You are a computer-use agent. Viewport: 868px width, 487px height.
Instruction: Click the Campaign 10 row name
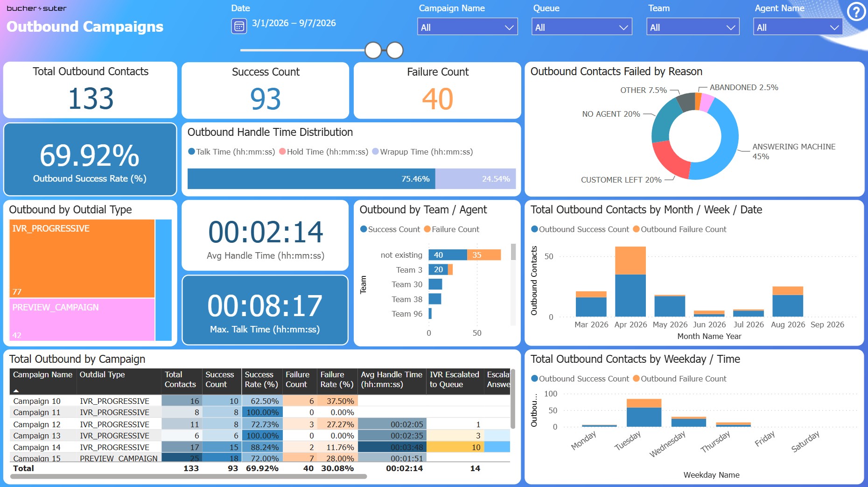pos(37,401)
